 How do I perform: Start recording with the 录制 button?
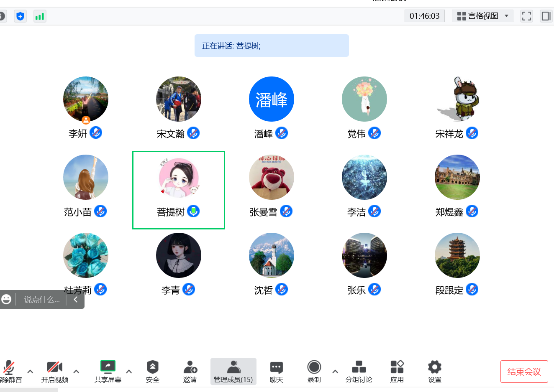tap(314, 371)
